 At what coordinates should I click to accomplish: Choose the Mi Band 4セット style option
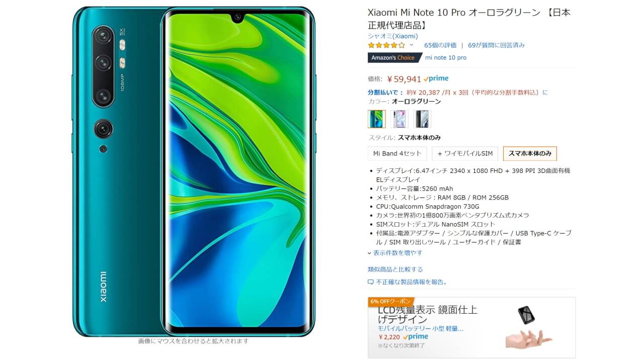coord(397,153)
